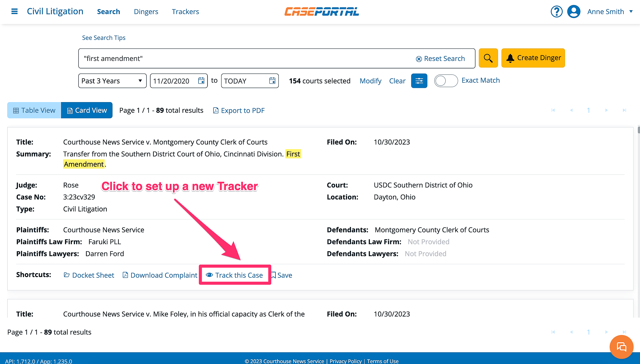Open the chat bubble widget
This screenshot has width=640, height=364.
click(621, 347)
